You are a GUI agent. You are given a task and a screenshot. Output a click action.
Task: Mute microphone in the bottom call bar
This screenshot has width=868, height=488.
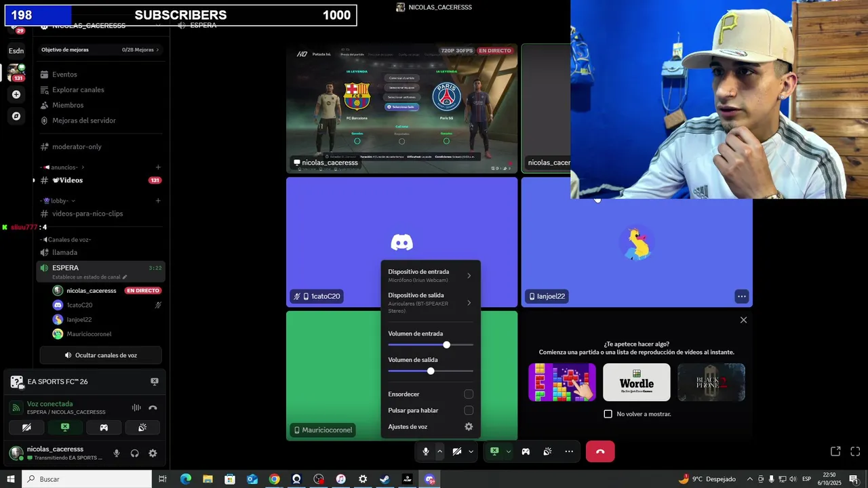pyautogui.click(x=426, y=451)
